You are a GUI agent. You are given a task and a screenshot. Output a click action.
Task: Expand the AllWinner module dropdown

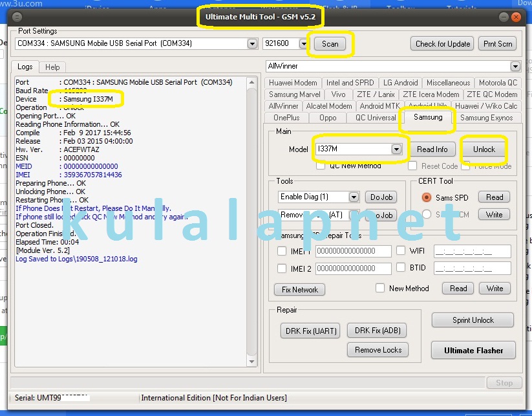click(515, 66)
